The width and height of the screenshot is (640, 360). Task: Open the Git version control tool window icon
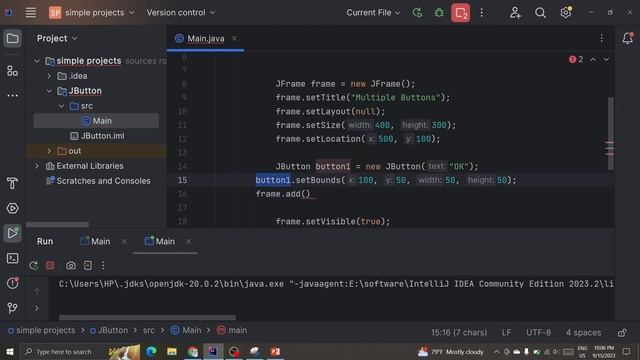12,307
